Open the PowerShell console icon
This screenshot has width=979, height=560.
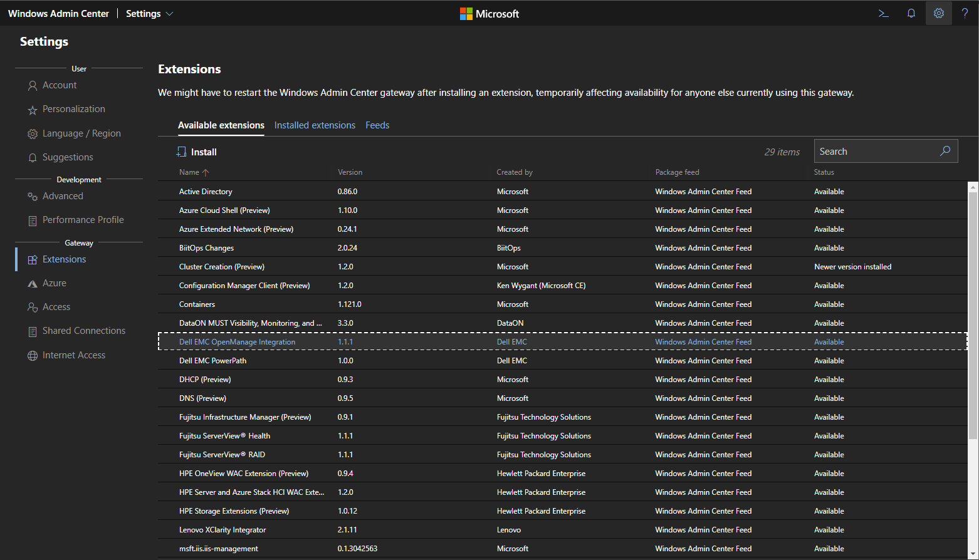point(884,13)
